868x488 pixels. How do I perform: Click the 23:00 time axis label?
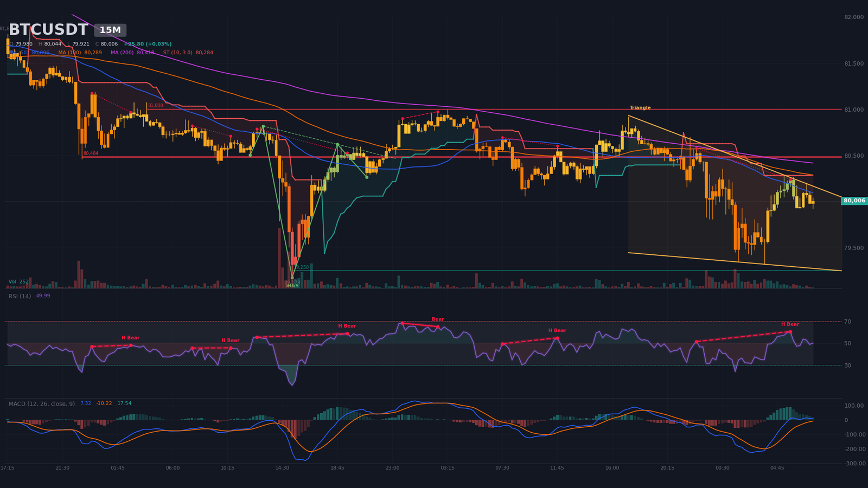[393, 468]
